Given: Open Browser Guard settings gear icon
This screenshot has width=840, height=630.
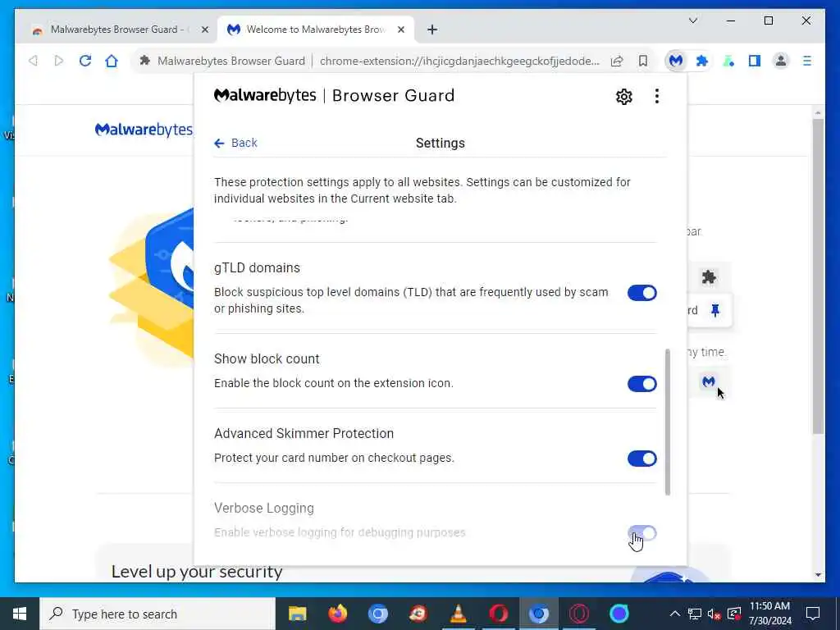Looking at the screenshot, I should [623, 97].
